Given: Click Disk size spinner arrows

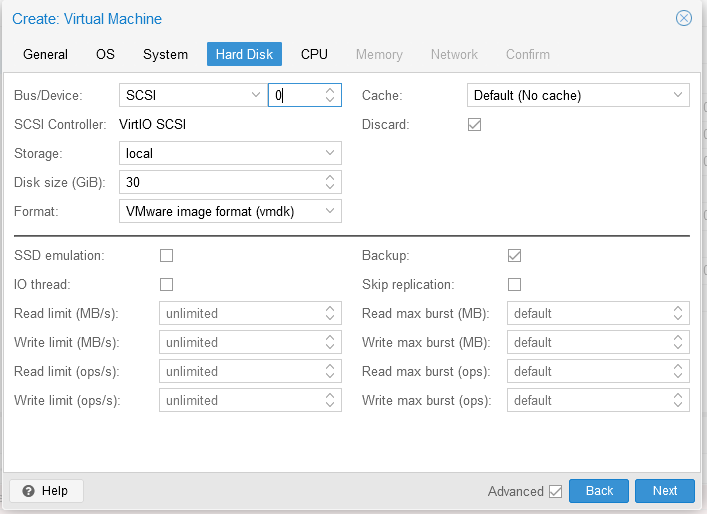Looking at the screenshot, I should 330,182.
